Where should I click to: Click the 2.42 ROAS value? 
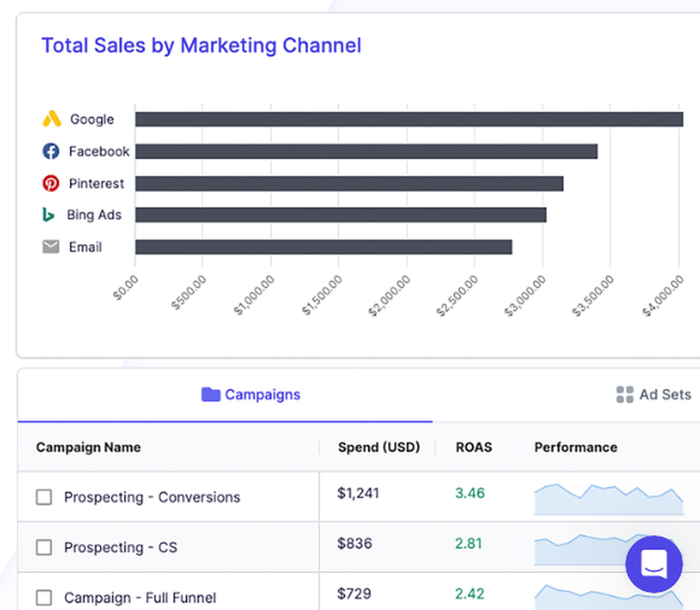[470, 593]
